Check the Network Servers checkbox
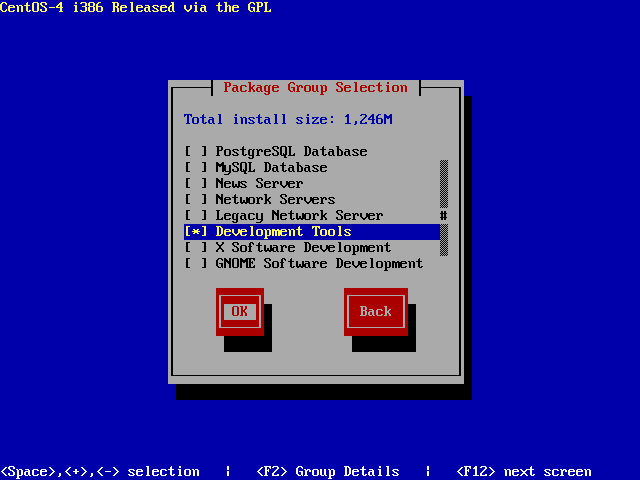640x480 pixels. pyautogui.click(x=196, y=199)
